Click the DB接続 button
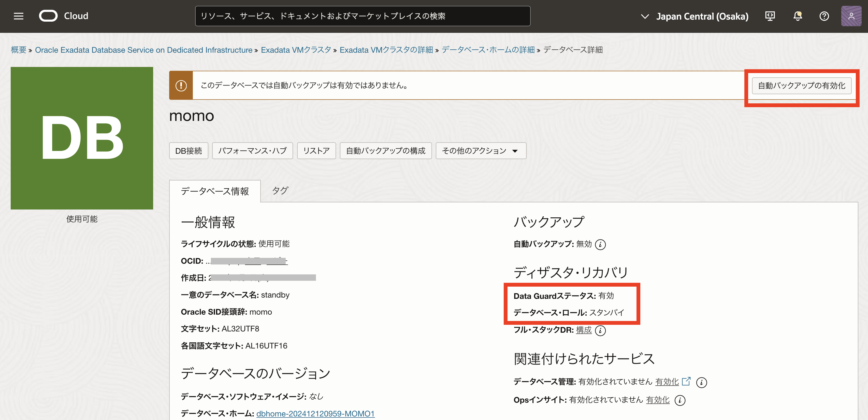Screen dimensions: 868x420 point(188,151)
